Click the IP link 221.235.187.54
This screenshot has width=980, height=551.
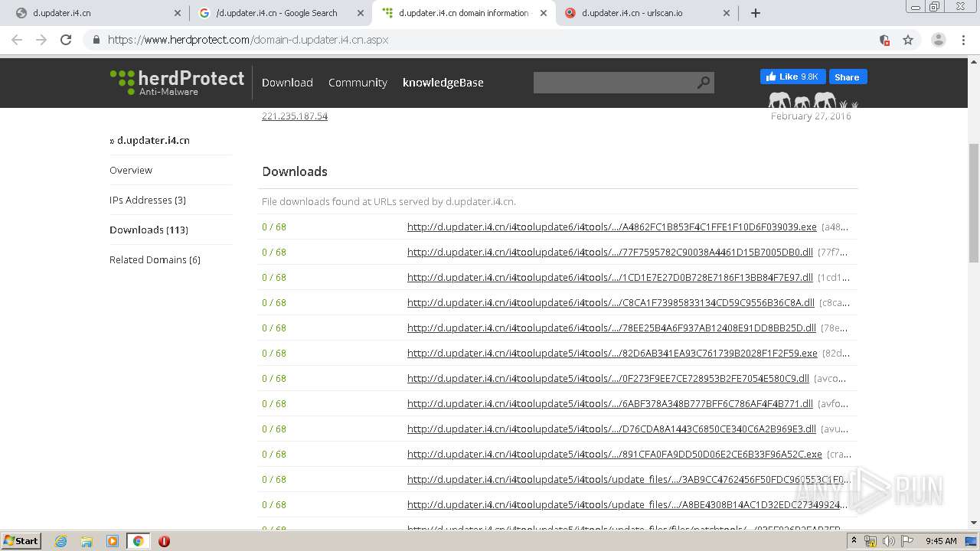tap(295, 116)
